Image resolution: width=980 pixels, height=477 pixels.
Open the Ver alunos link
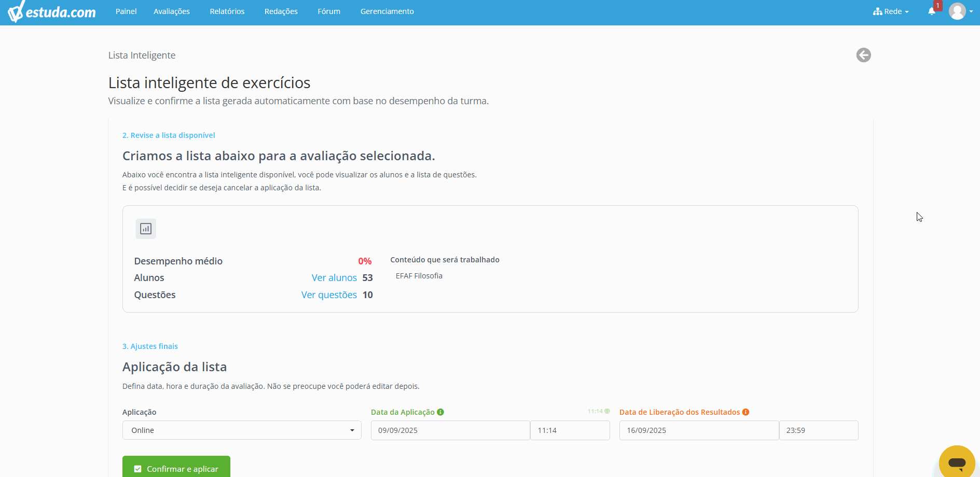(334, 278)
